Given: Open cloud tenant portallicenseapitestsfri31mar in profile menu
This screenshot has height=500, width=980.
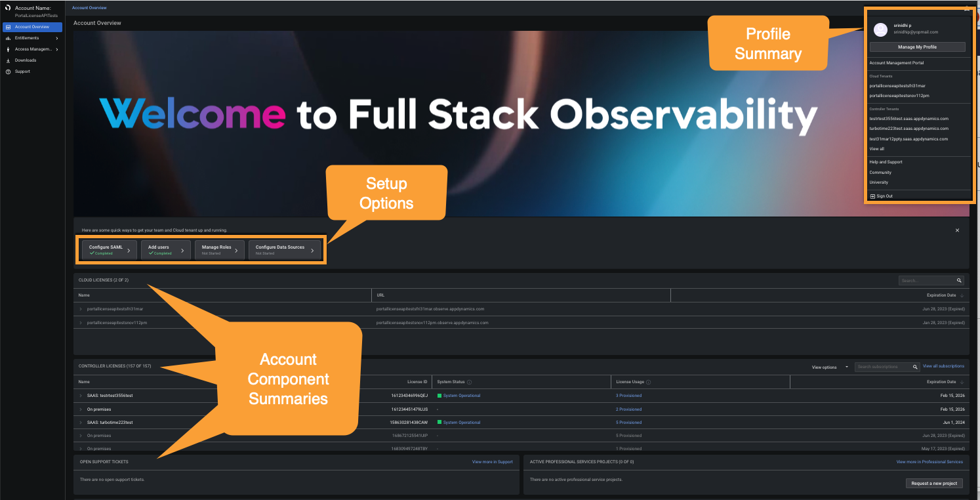Looking at the screenshot, I should pyautogui.click(x=897, y=86).
